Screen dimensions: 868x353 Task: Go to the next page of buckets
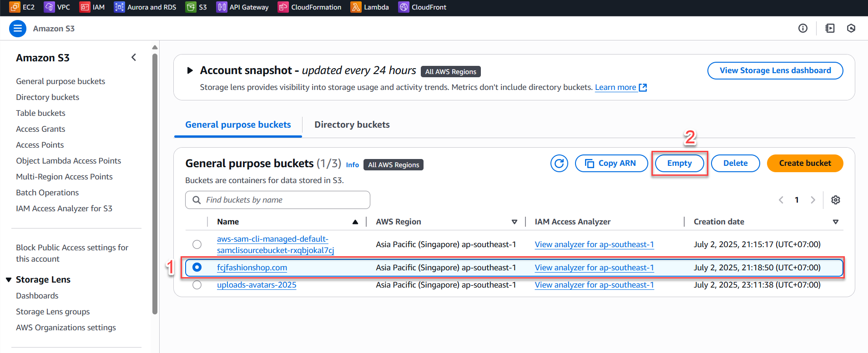point(812,200)
